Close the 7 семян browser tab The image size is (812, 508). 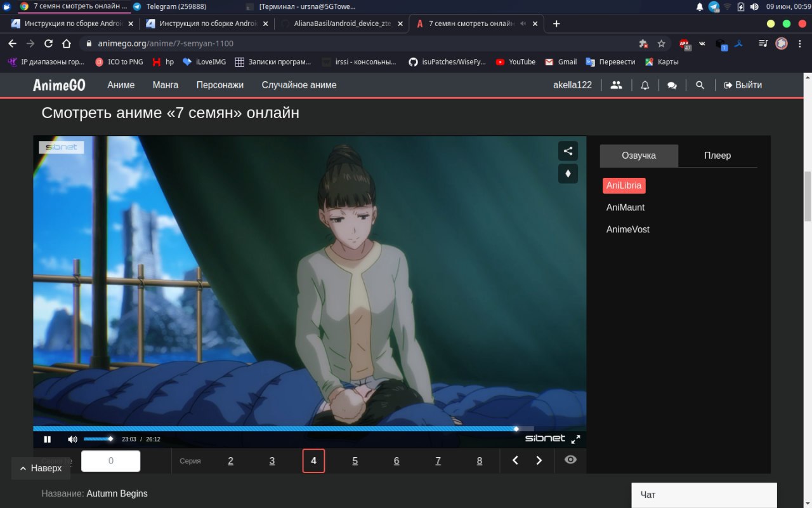tap(535, 23)
